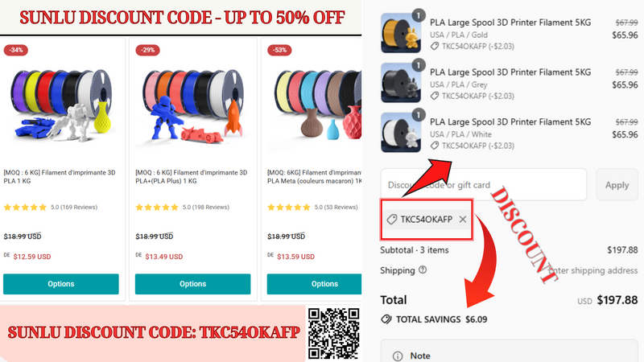Open Options for PLA 1 KG filament
Image resolution: width=644 pixels, height=362 pixels.
61,284
